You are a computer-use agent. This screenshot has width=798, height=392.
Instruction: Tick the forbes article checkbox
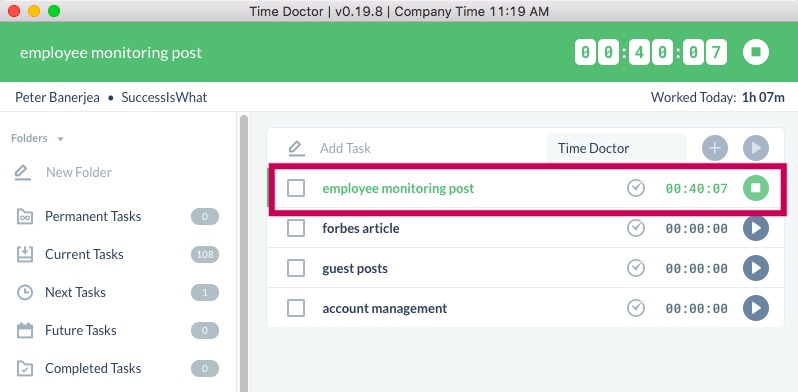pyautogui.click(x=296, y=228)
